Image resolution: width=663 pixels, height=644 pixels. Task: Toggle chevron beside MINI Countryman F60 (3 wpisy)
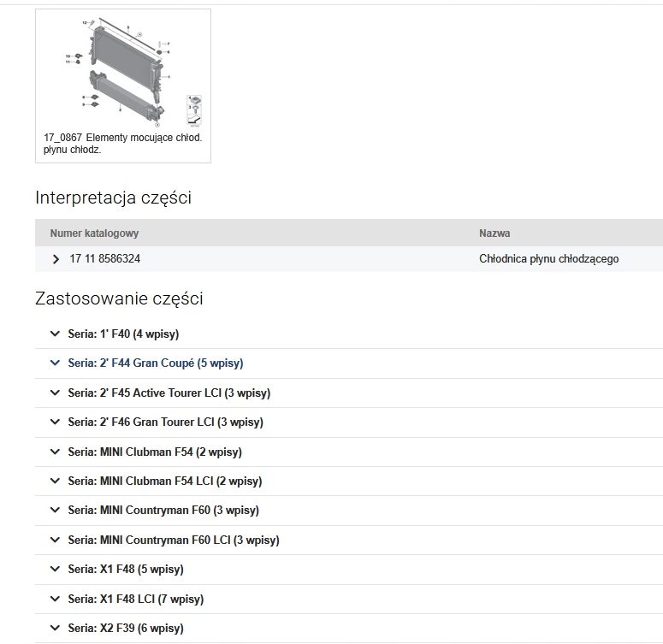click(x=56, y=511)
